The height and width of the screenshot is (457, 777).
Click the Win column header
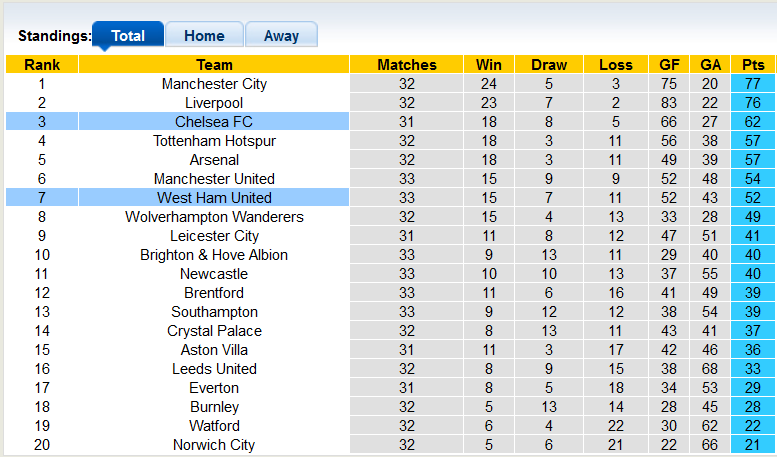(489, 65)
